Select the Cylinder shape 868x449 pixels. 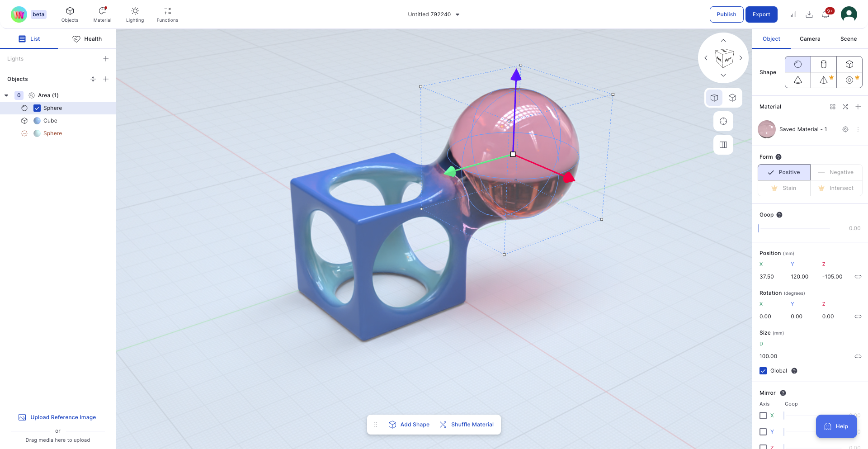(824, 64)
